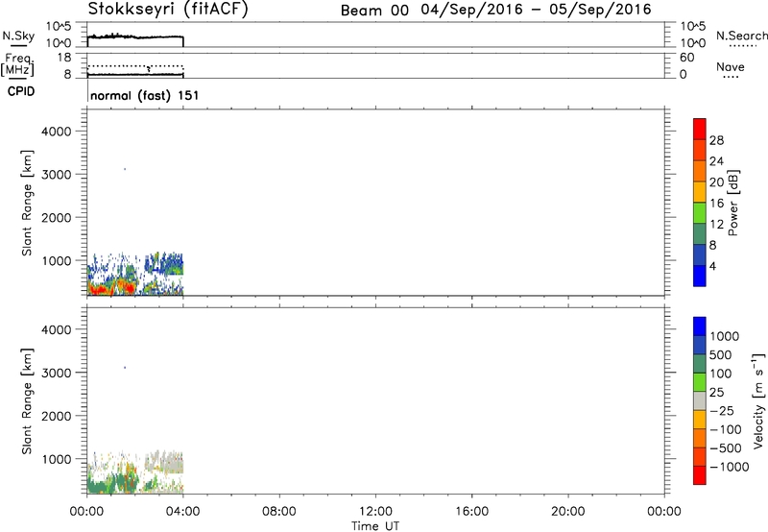Viewport: 768px width, 532px height.
Task: Click the Stokkseyri (fitACF) plot title
Action: (x=168, y=10)
